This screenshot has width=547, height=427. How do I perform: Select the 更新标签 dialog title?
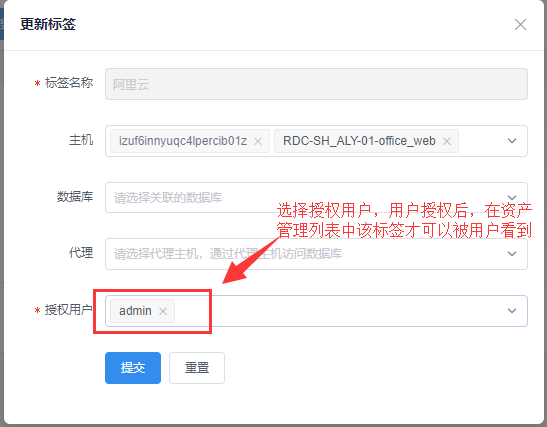(x=48, y=24)
